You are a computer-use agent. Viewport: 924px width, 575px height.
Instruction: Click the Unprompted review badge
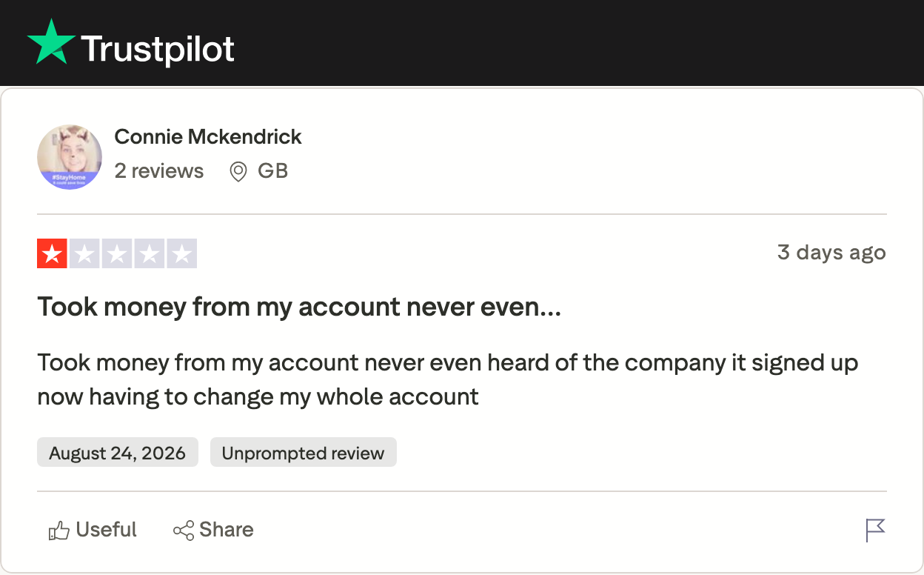pos(304,453)
